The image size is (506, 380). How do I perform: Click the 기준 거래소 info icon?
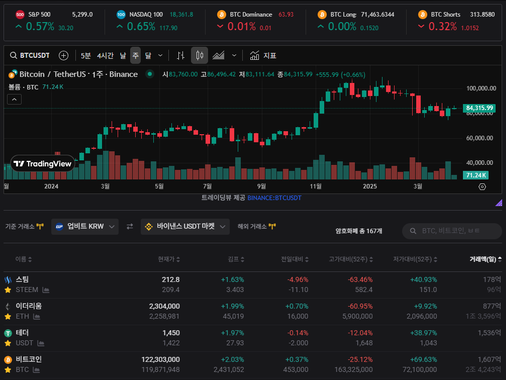coord(40,227)
